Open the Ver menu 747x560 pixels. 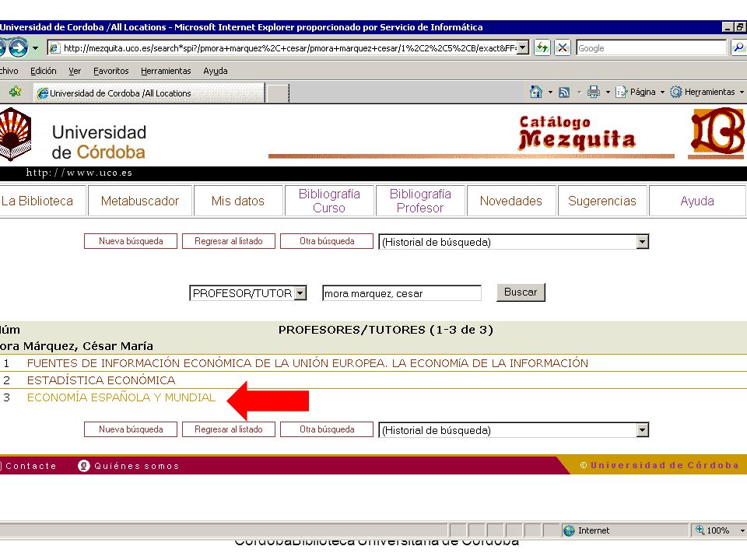click(75, 71)
